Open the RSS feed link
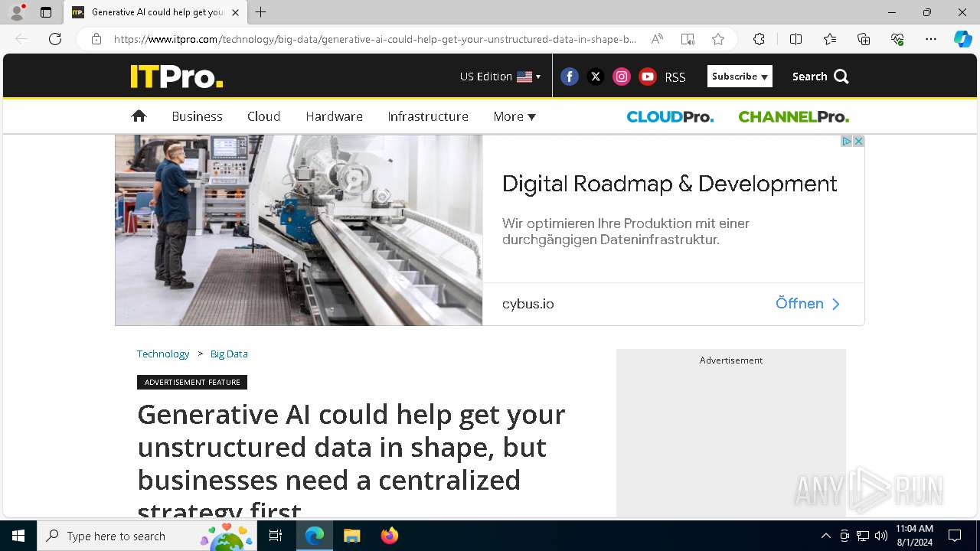This screenshot has width=980, height=551. tap(675, 77)
